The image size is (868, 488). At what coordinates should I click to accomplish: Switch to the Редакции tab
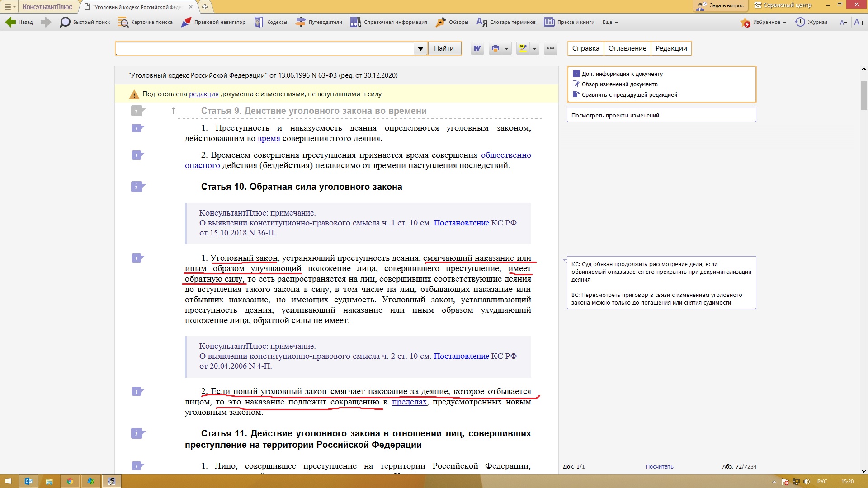pyautogui.click(x=671, y=48)
